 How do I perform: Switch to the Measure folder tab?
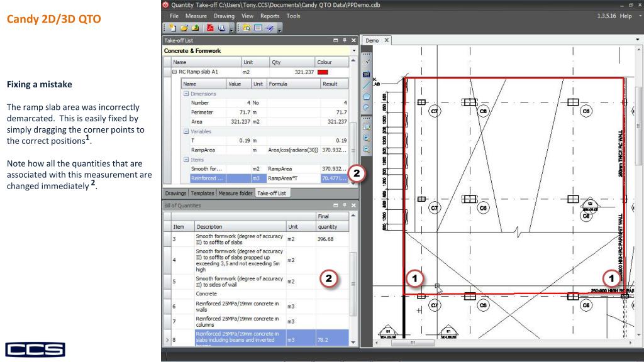tap(235, 193)
